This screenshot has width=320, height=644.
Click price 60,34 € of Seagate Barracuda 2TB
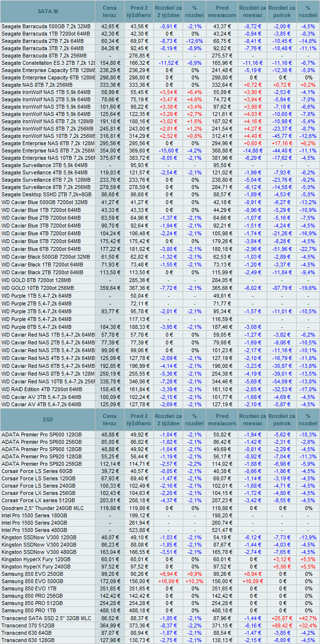click(x=110, y=41)
